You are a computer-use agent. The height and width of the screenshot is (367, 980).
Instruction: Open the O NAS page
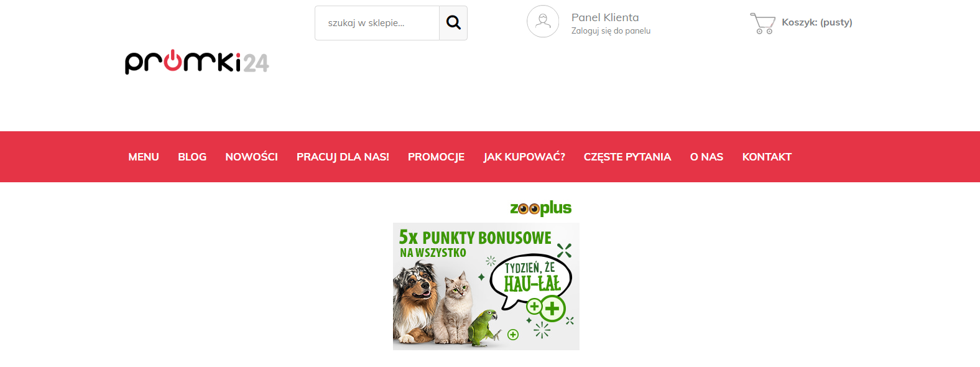(706, 157)
